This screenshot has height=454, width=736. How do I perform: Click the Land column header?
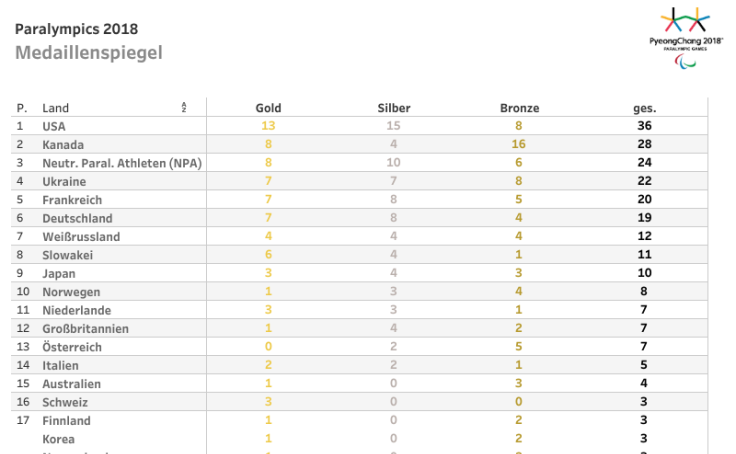click(x=55, y=108)
